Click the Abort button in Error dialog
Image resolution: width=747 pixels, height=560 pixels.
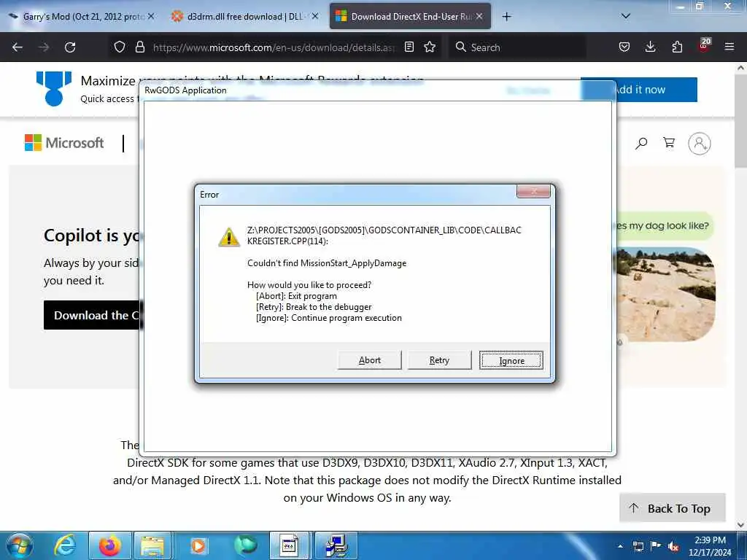[x=370, y=360]
